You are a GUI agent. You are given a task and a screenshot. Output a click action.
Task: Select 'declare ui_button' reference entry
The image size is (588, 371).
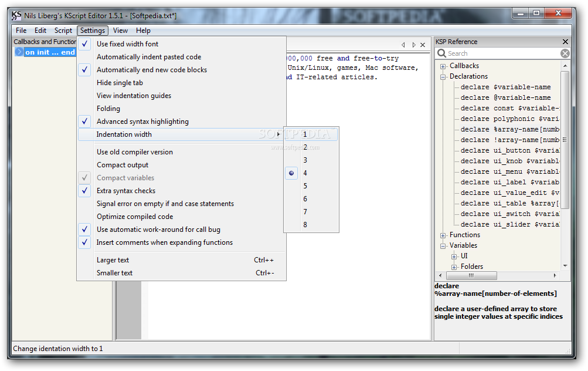pos(509,151)
